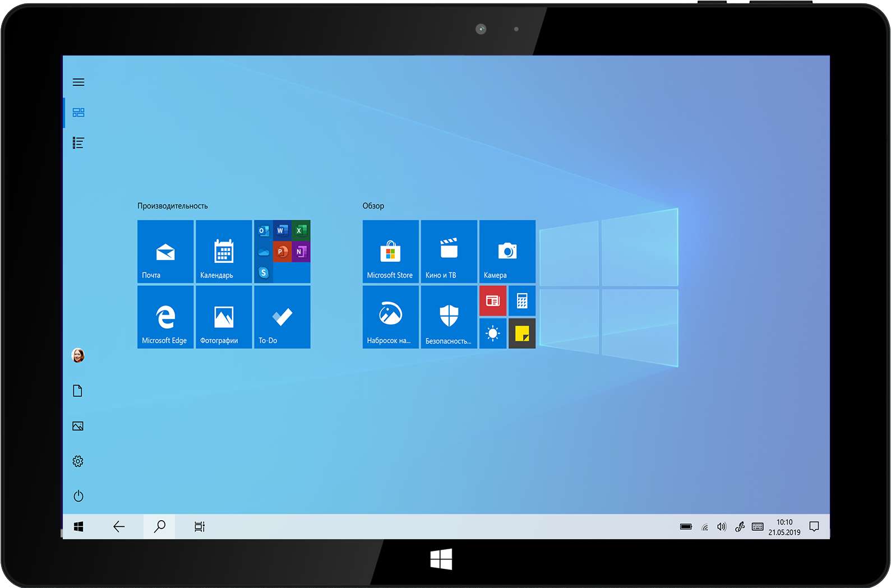Open the Кино и ТВ tile

[x=449, y=252]
